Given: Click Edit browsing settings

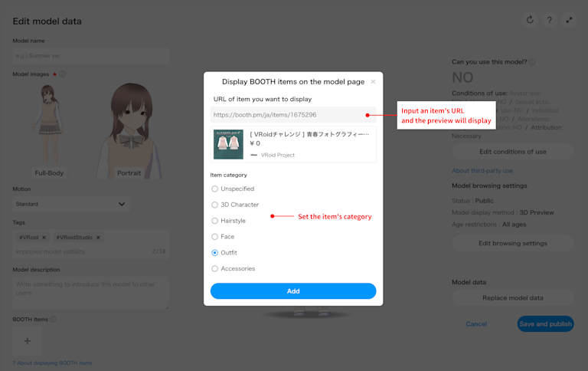Looking at the screenshot, I should tap(513, 243).
